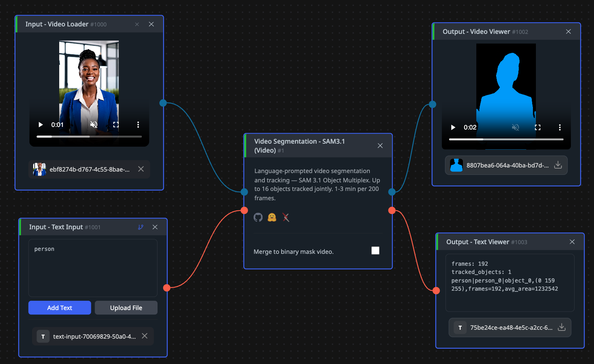Click the Text Viewer input connector port
This screenshot has width=594, height=364.
pyautogui.click(x=436, y=290)
